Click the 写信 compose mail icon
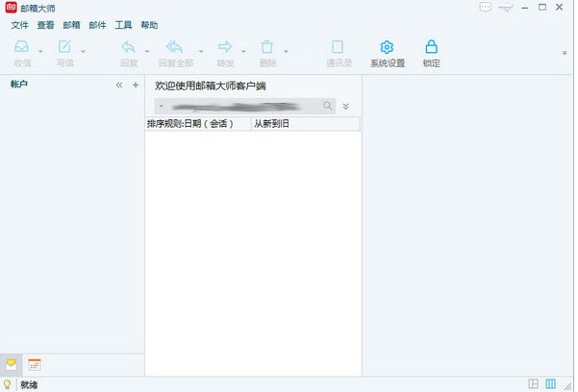Viewport: 578px width, 392px height. 64,47
